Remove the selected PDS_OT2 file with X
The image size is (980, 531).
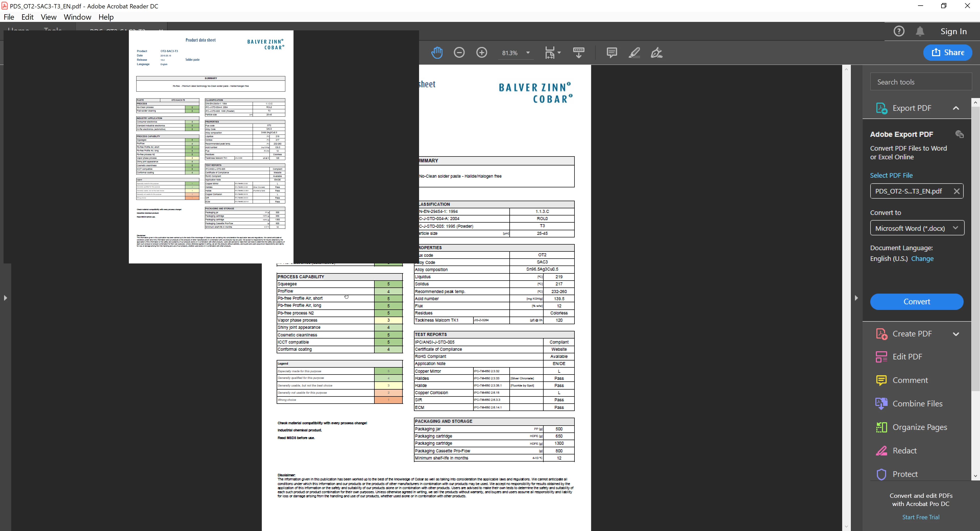click(957, 191)
